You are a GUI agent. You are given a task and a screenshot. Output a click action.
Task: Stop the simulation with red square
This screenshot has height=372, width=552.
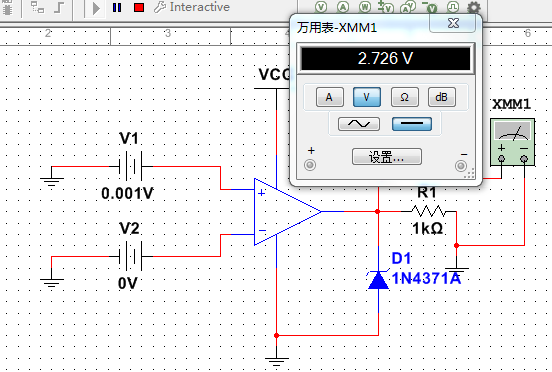tap(139, 7)
